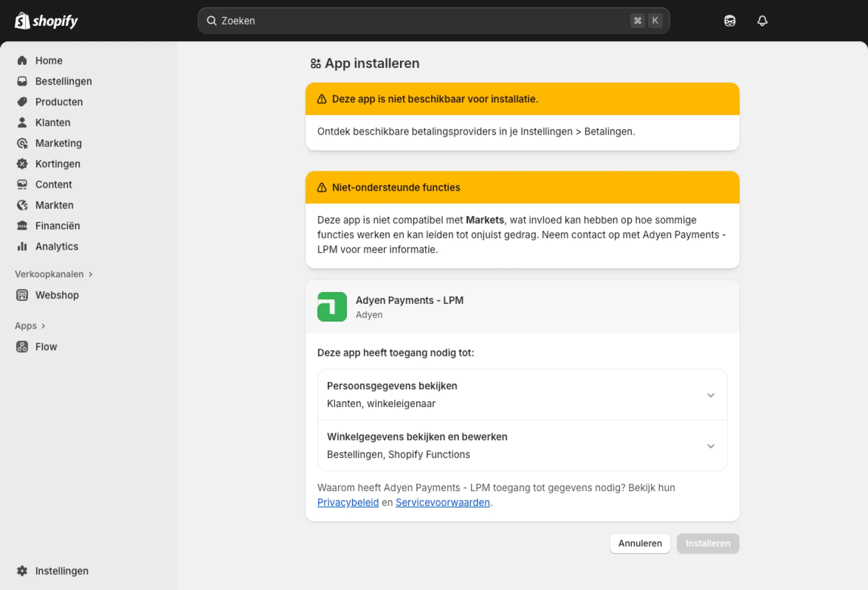Screen dimensions: 868x590
Task: Click the bold 'Markets' word in warning
Action: coord(485,220)
